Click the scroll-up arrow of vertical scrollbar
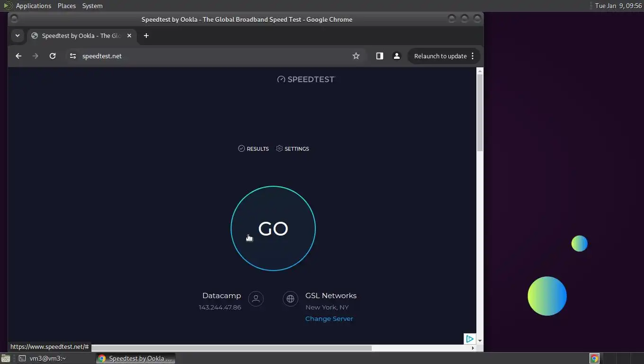The image size is (644, 364). tap(480, 71)
